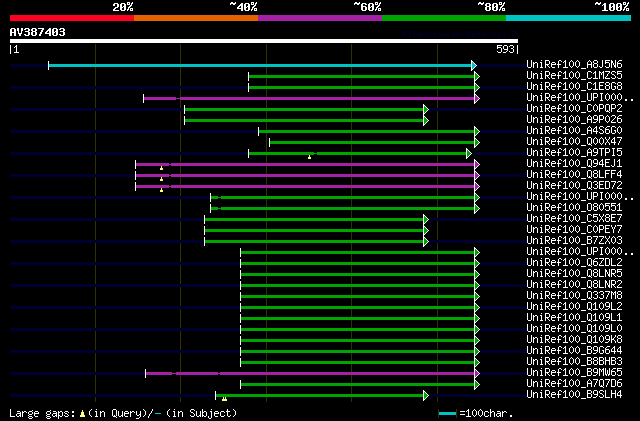Click the purple ~60% legend segment
This screenshot has height=421, width=640.
(320, 18)
